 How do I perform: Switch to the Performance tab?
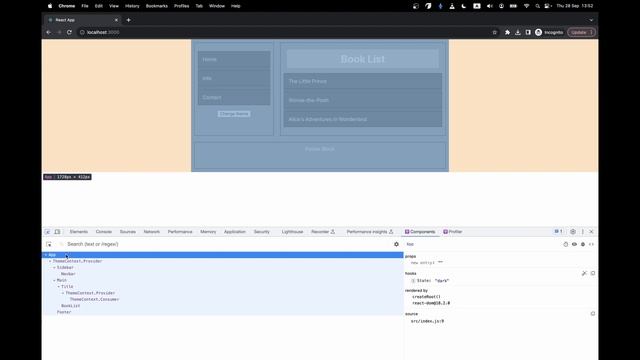tap(180, 232)
